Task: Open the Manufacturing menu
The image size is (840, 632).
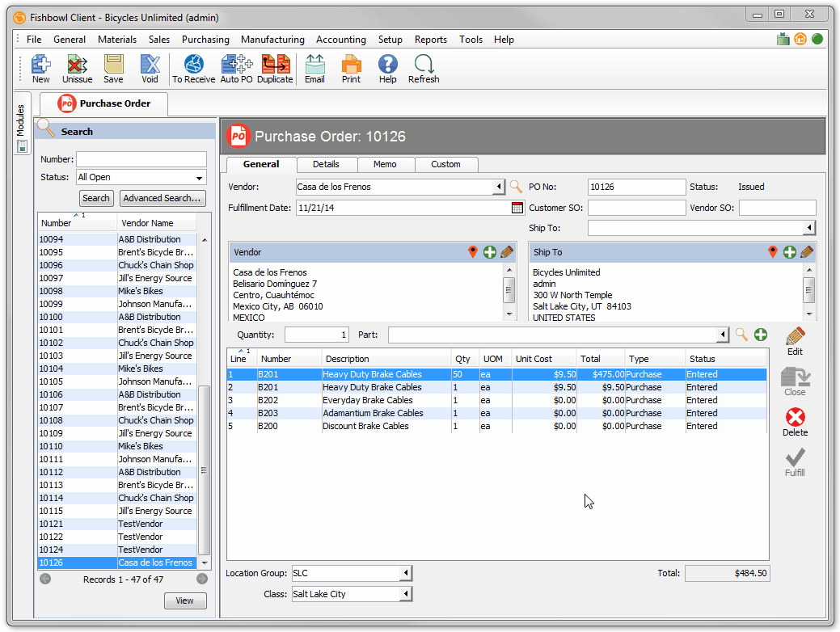Action: coord(272,39)
